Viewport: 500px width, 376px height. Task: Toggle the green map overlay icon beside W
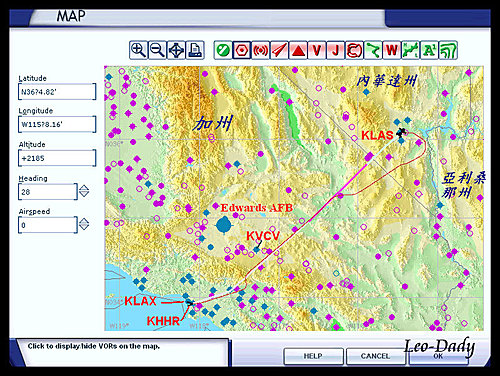click(x=410, y=51)
